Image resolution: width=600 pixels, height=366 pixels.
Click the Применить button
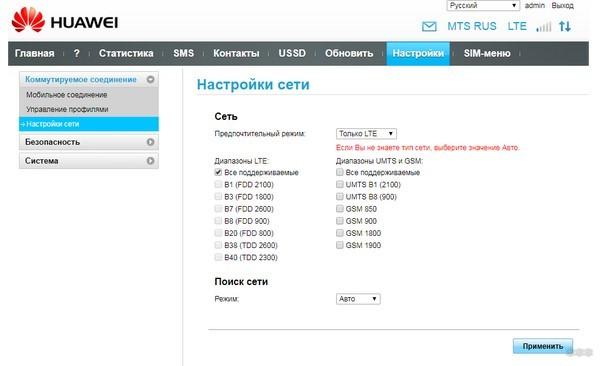[543, 346]
